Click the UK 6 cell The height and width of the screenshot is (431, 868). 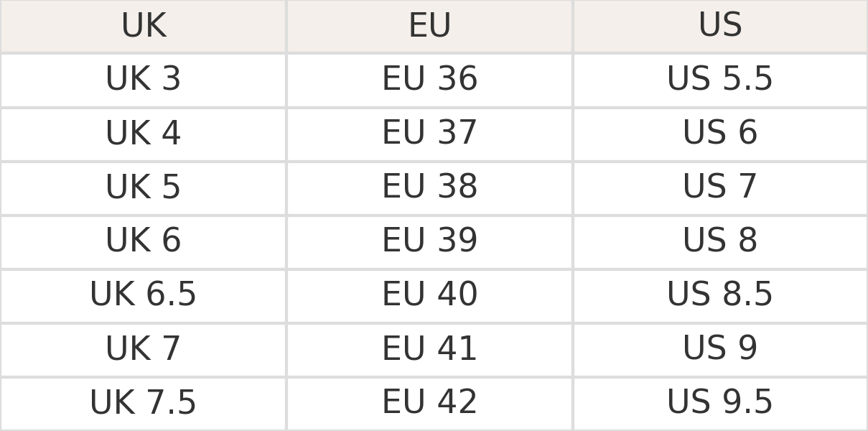[x=143, y=241]
